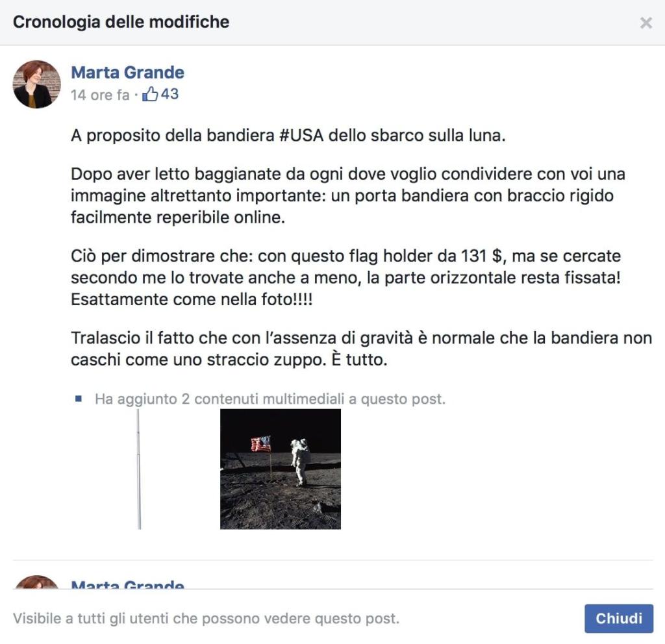The height and width of the screenshot is (644, 665).
Task: Close the edit history dialog with X
Action: coord(646,23)
